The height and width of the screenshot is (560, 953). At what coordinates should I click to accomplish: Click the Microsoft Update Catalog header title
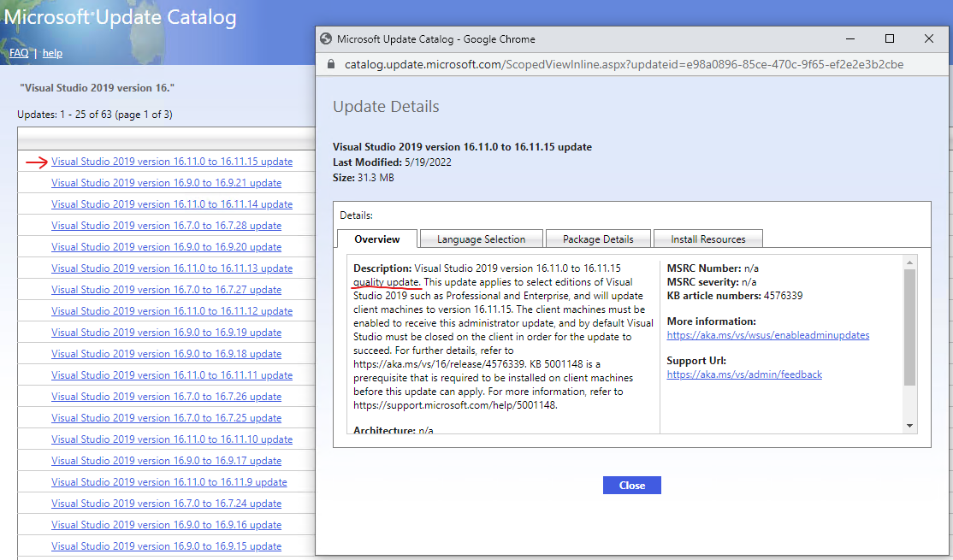click(x=120, y=17)
